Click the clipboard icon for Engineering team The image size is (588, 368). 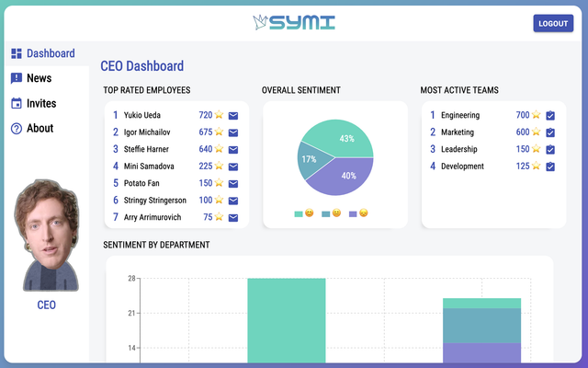click(x=550, y=115)
